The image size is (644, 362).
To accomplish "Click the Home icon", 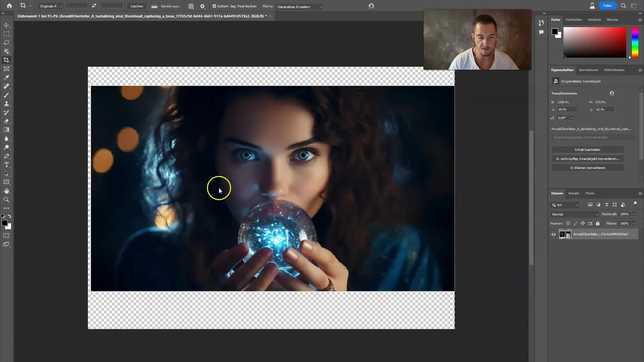I will click(9, 6).
